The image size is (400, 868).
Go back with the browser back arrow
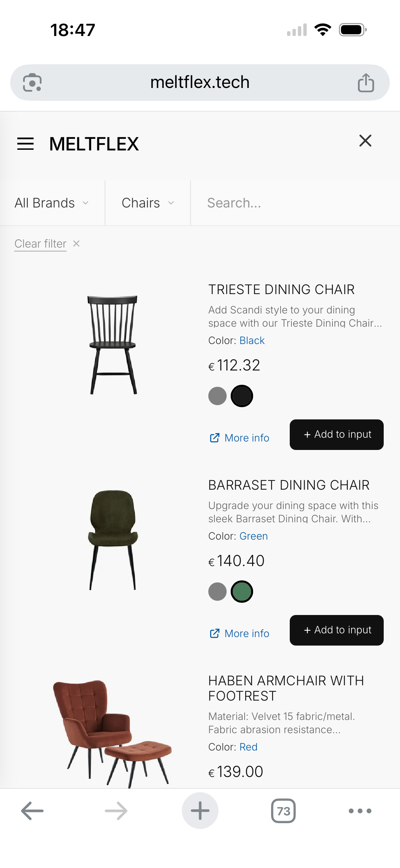tap(32, 811)
